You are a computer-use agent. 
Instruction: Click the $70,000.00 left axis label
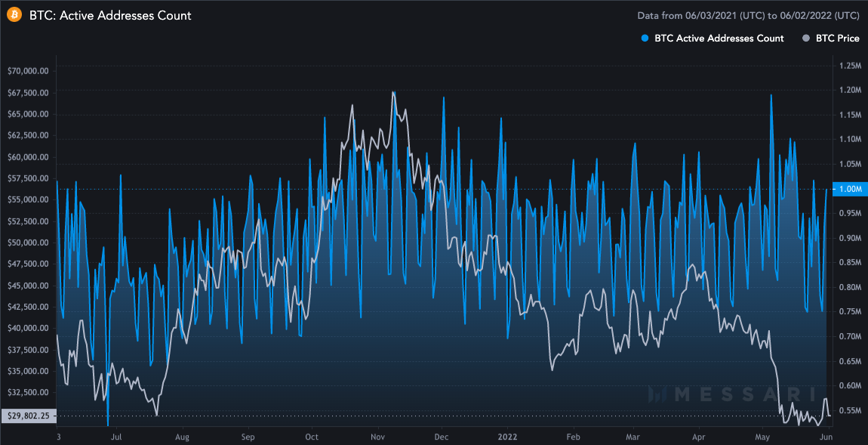(x=28, y=71)
